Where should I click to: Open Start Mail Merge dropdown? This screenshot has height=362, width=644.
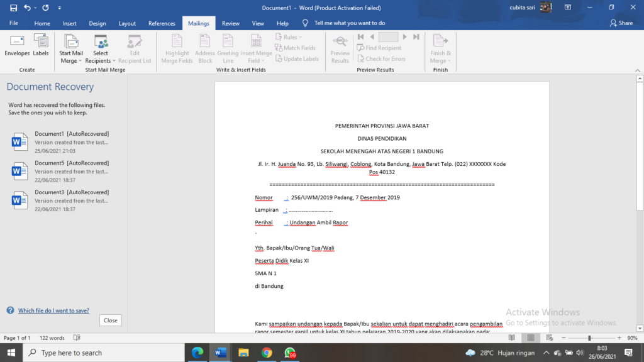click(x=71, y=49)
